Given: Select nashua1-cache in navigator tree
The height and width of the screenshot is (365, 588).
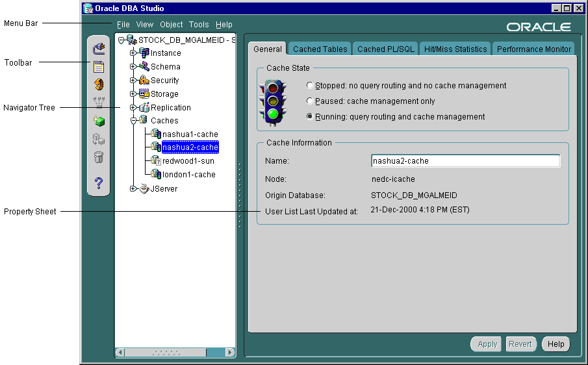Looking at the screenshot, I should click(x=190, y=134).
